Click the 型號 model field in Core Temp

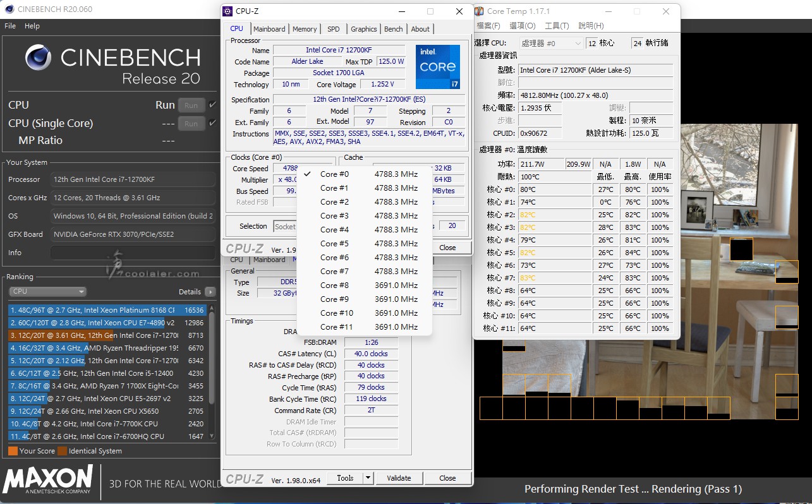coord(597,70)
